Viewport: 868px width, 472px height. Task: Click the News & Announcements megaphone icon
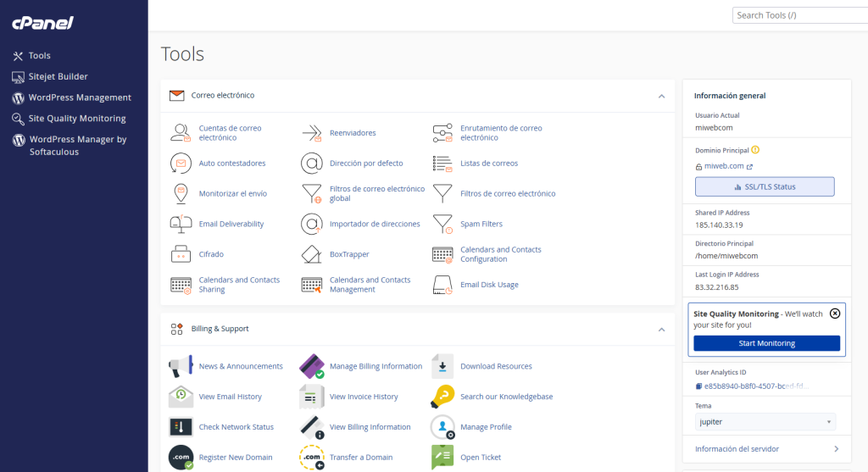pos(181,366)
